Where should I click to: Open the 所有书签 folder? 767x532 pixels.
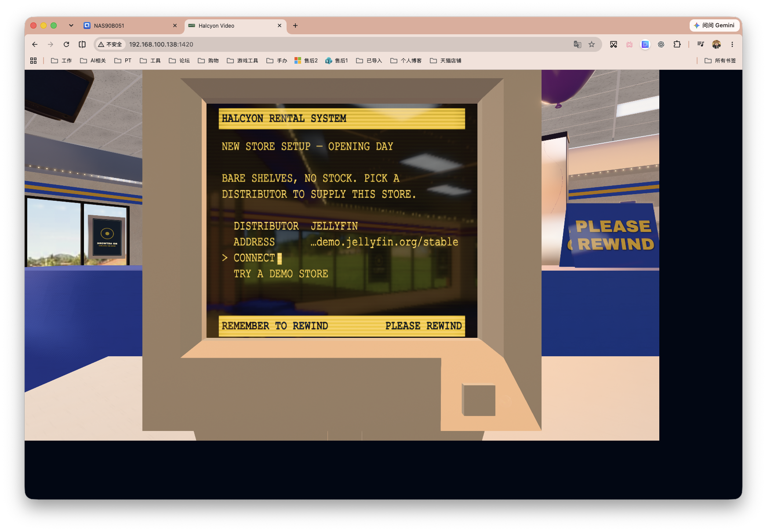point(720,61)
